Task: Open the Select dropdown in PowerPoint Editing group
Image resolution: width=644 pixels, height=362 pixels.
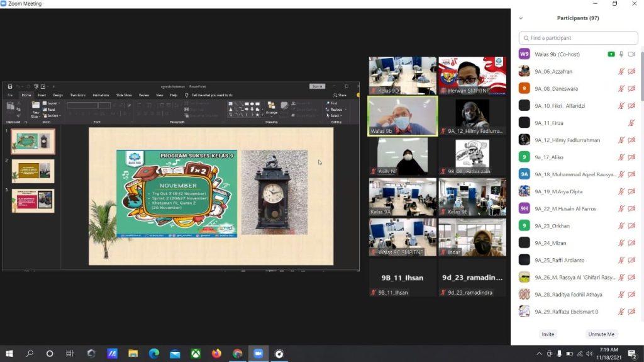Action: pos(335,116)
